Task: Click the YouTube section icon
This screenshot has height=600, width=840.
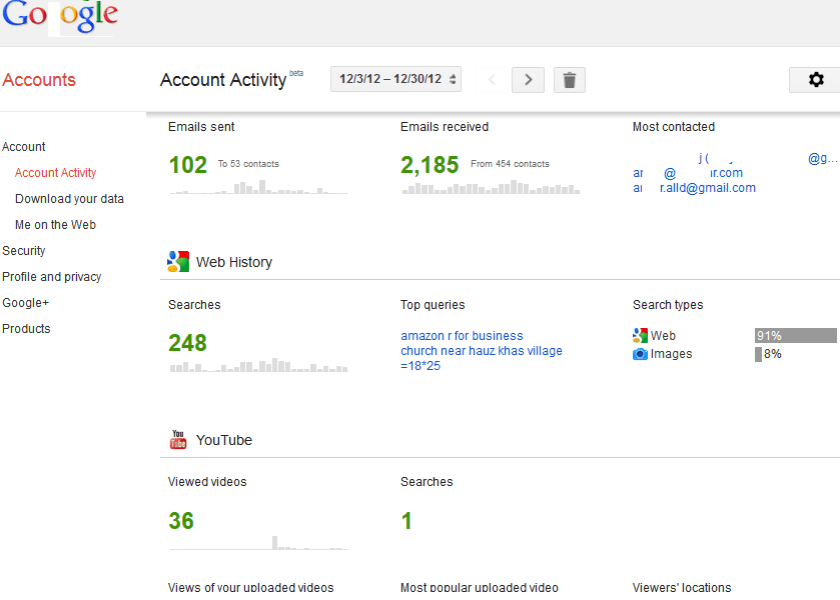Action: click(178, 440)
